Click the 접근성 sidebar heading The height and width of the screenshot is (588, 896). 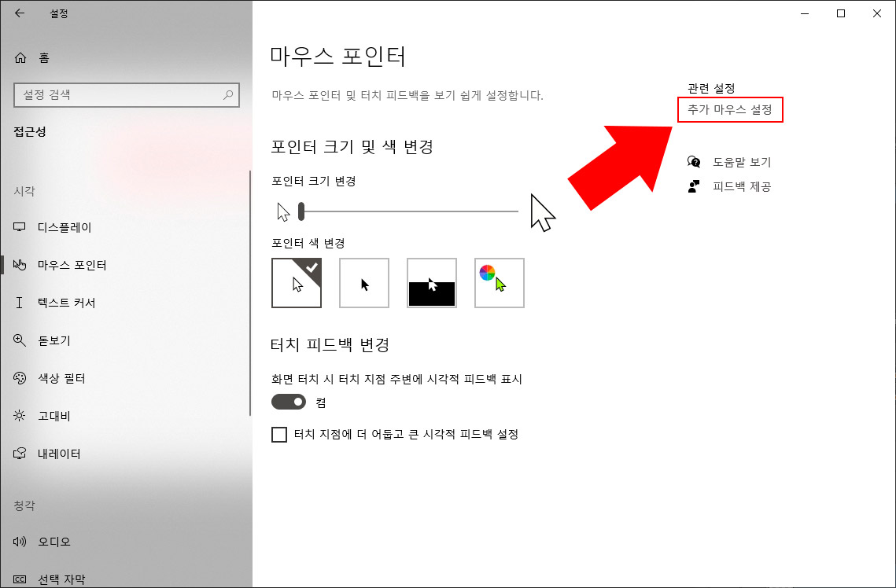pyautogui.click(x=30, y=132)
